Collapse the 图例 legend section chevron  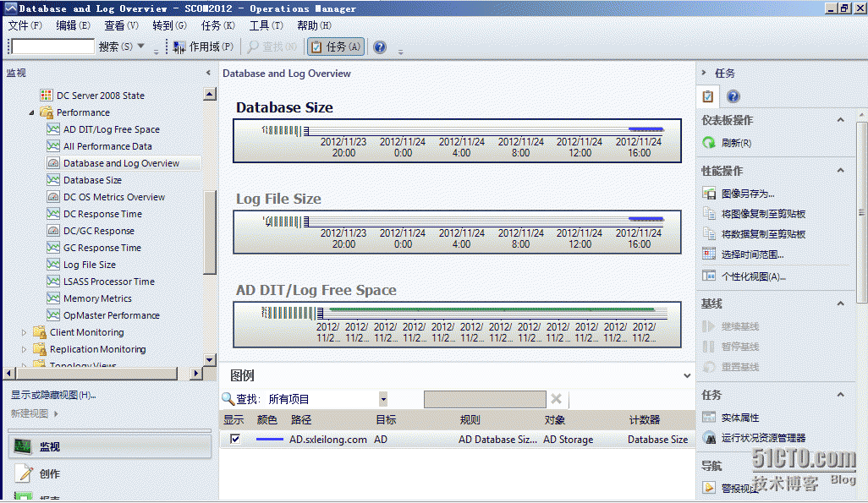pos(687,375)
